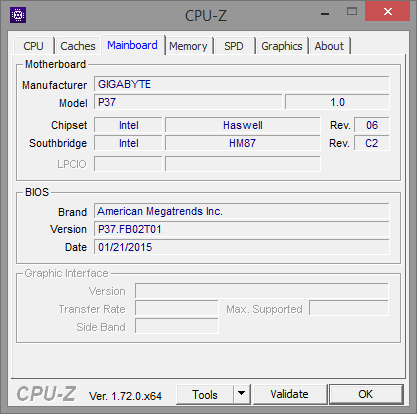Switch to the Graphics tab
Viewport: 417px width, 414px height.
point(282,46)
